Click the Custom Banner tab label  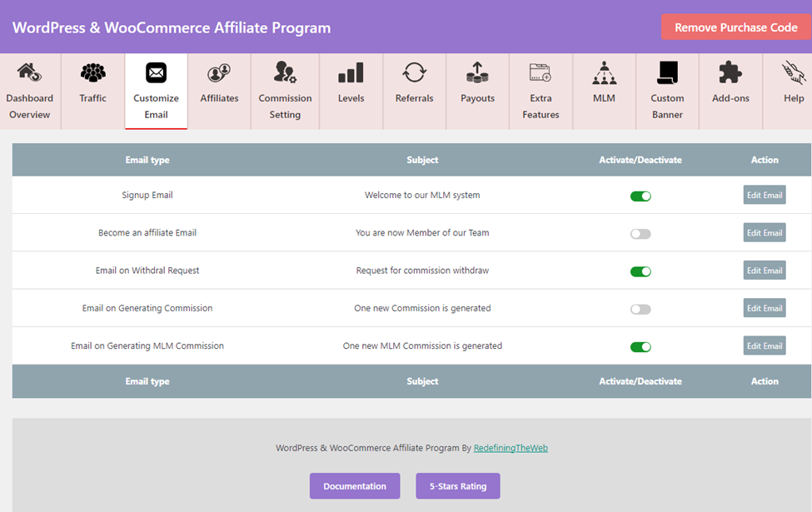[x=667, y=106]
